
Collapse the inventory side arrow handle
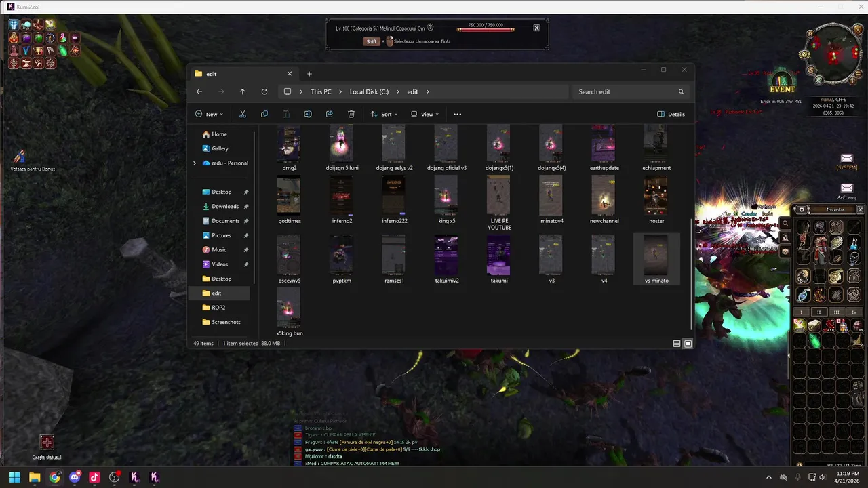tap(789, 355)
